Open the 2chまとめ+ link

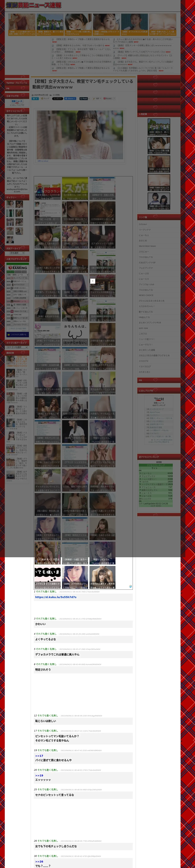[x=145, y=372]
